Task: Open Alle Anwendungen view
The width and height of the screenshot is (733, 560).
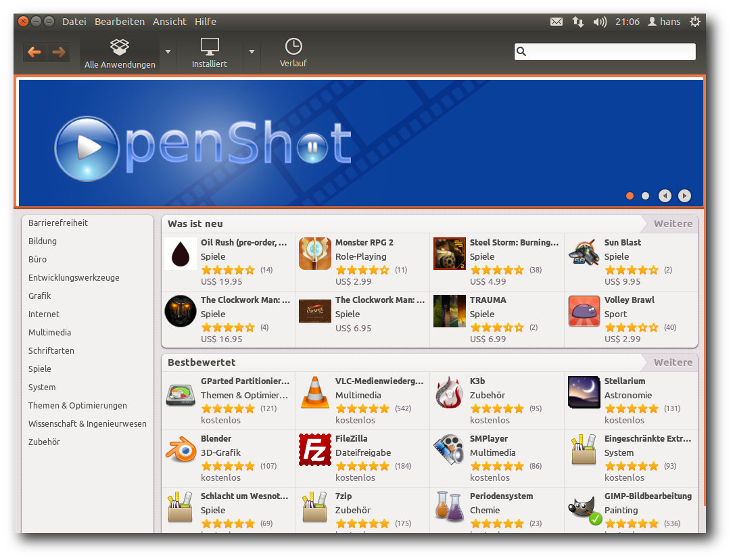Action: pos(120,53)
